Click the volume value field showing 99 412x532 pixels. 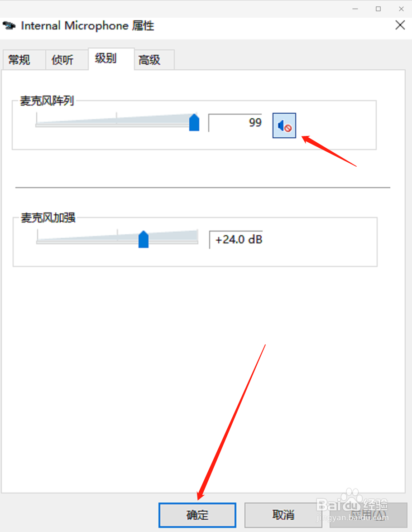tap(235, 122)
